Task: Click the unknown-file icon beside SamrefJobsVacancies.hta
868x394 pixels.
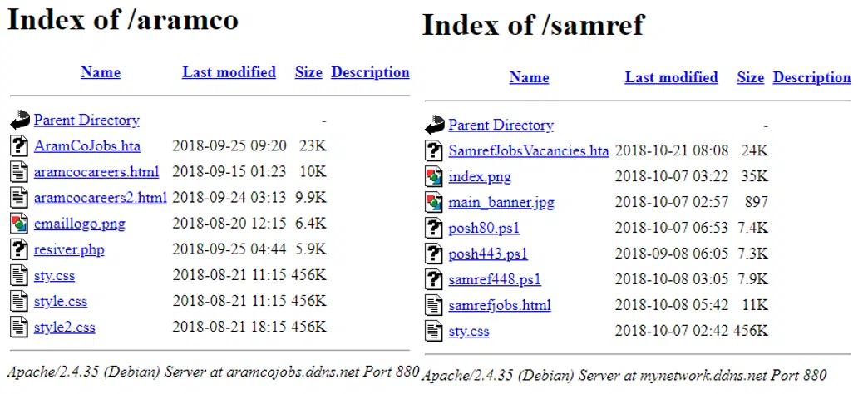Action: click(434, 150)
